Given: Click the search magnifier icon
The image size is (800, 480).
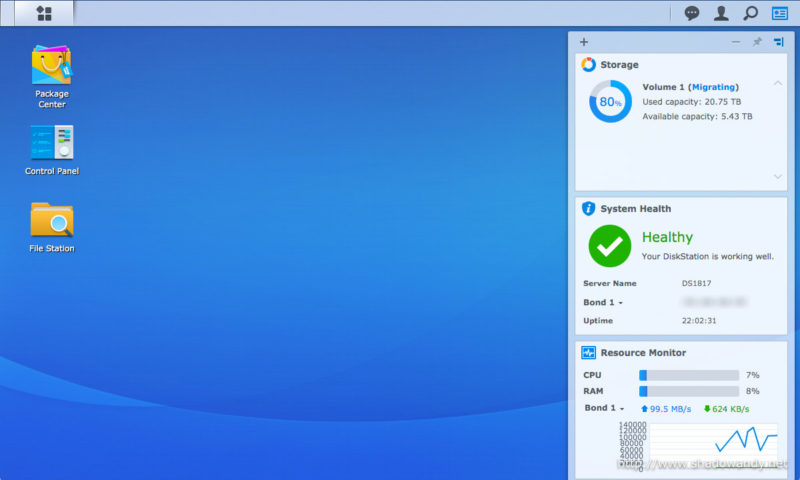Looking at the screenshot, I should pos(750,13).
